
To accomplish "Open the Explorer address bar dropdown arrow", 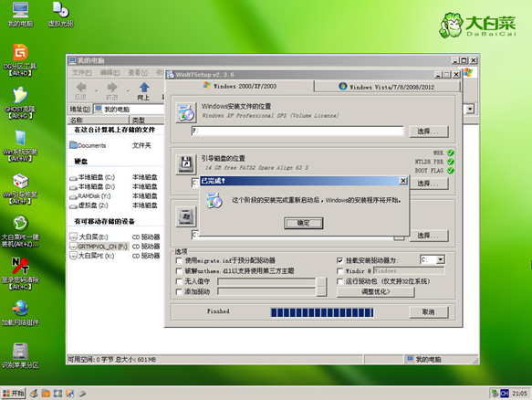I will pos(470,109).
